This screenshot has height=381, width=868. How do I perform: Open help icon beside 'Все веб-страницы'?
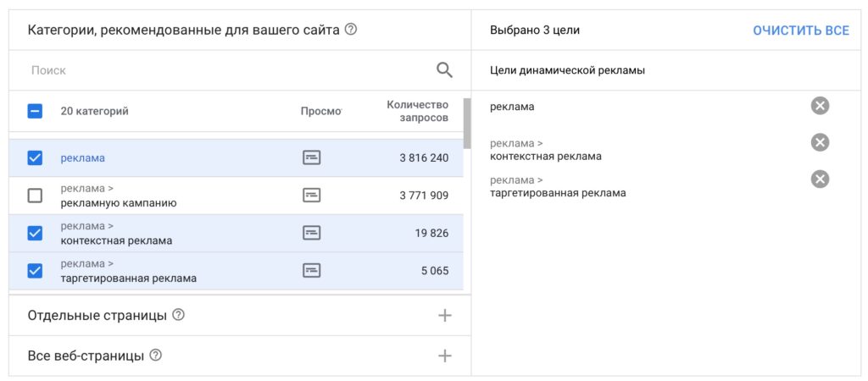155,356
